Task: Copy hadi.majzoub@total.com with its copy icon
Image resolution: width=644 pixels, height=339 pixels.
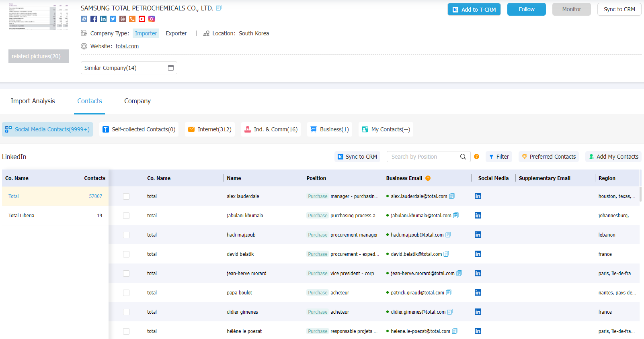Action: pyautogui.click(x=448, y=235)
